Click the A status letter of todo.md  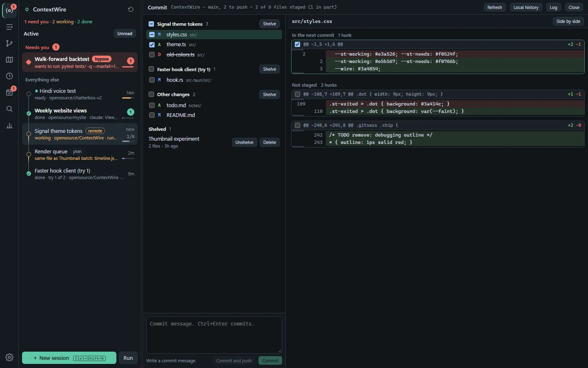click(x=159, y=105)
